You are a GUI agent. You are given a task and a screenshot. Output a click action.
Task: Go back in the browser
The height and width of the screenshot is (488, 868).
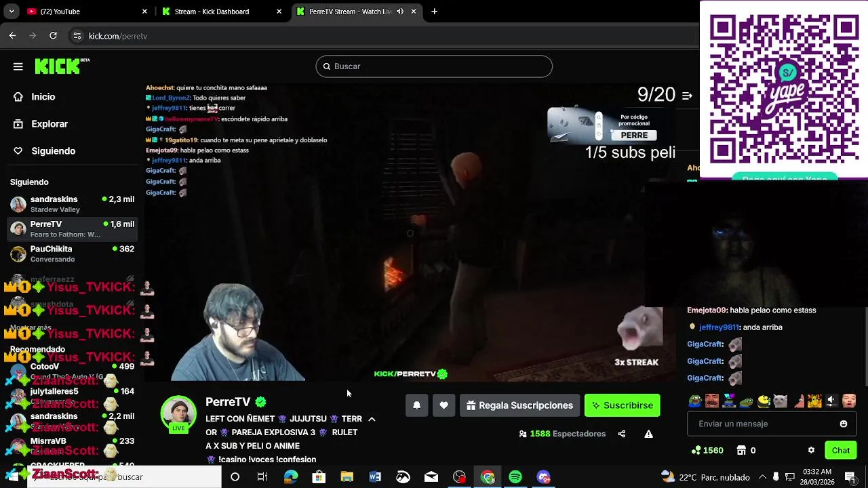tap(12, 36)
